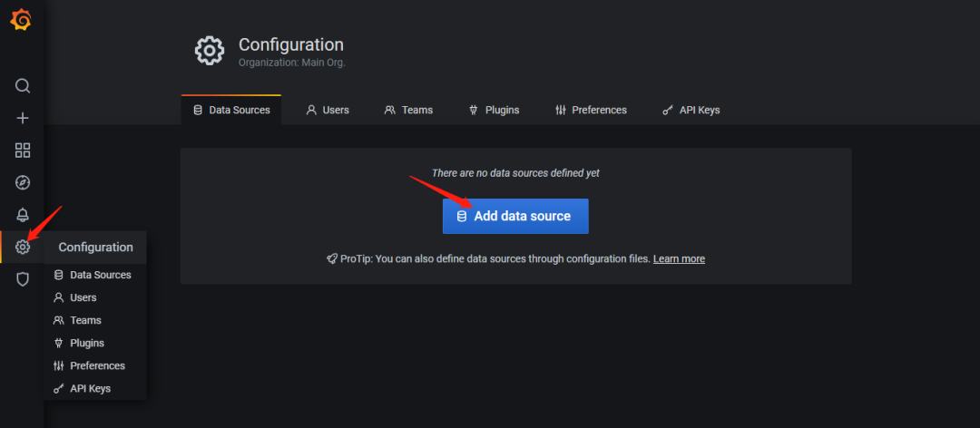Click the Grafana logo home icon
The width and height of the screenshot is (980, 428).
22,19
